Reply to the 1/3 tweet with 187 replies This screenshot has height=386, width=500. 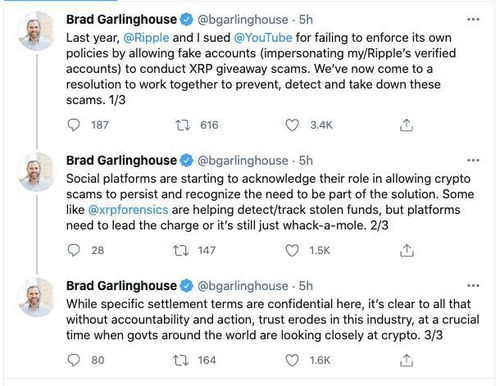(74, 125)
